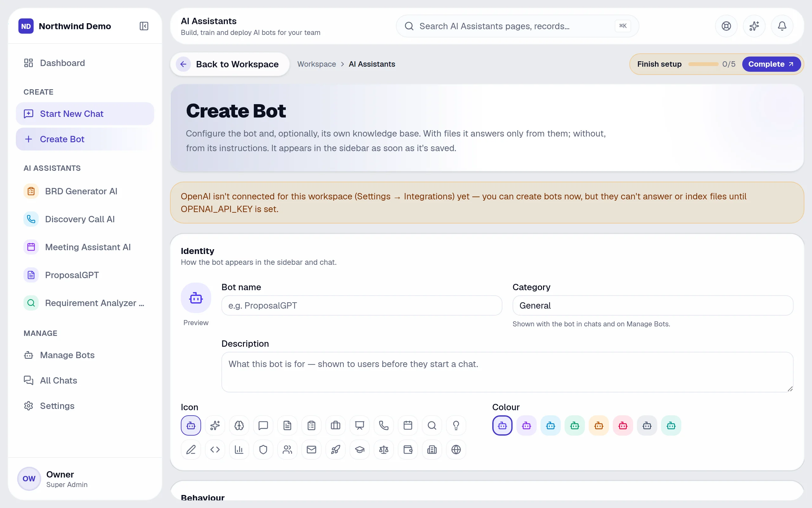The height and width of the screenshot is (508, 812).
Task: Select the envelope mail bot icon
Action: point(311,450)
